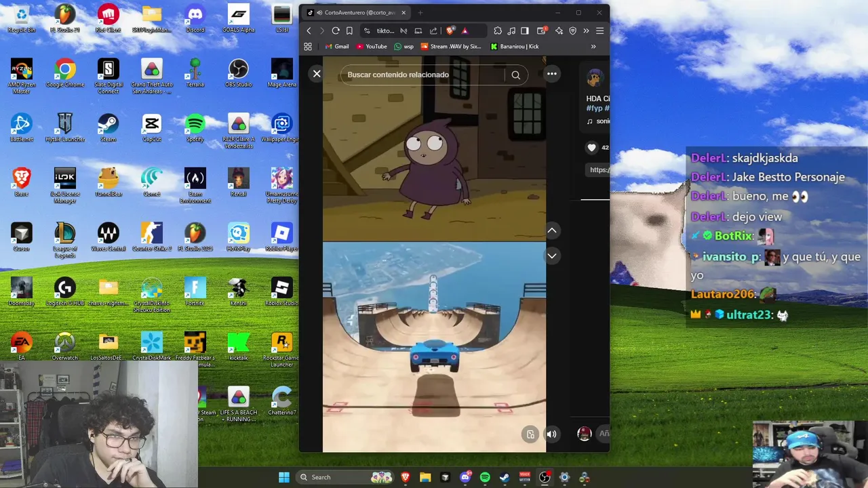Select the FL Studio 21 desktop icon

click(65, 18)
